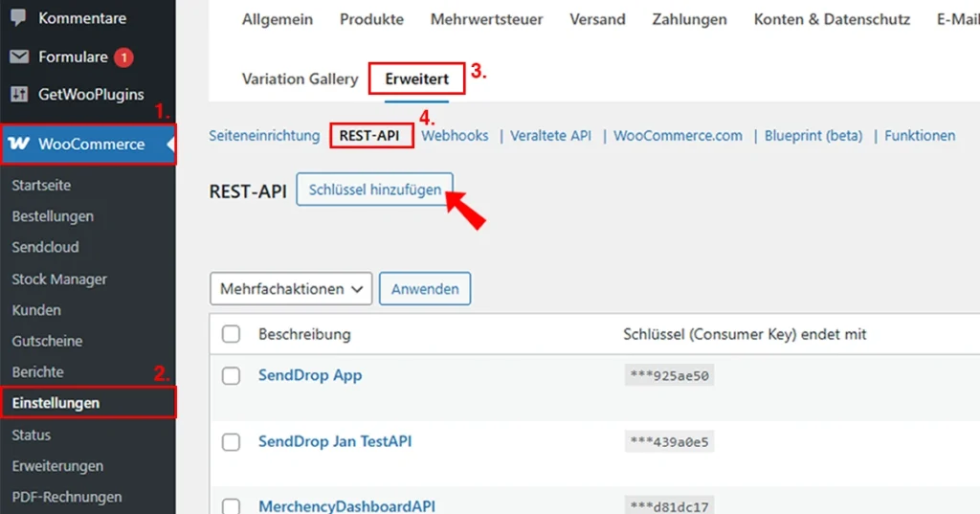Screen dimensions: 980x514
Task: Click the key ending ***d81dc17
Action: click(x=669, y=506)
